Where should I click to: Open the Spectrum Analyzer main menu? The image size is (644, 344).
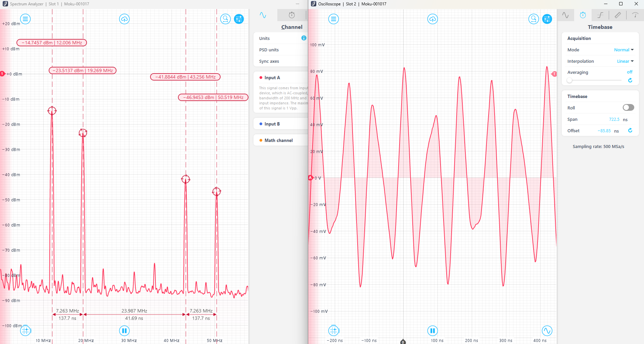[25, 19]
